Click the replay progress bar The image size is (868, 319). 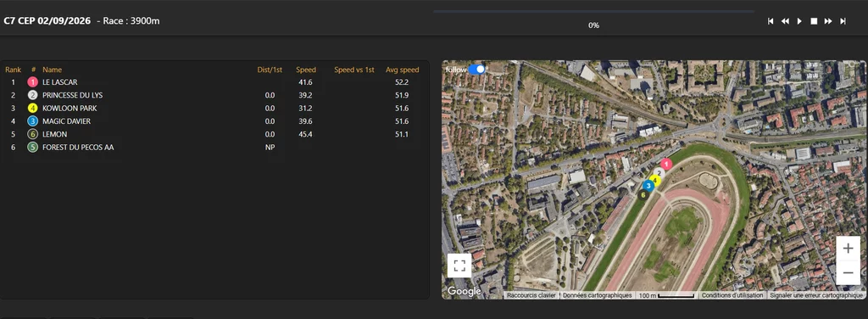point(593,11)
